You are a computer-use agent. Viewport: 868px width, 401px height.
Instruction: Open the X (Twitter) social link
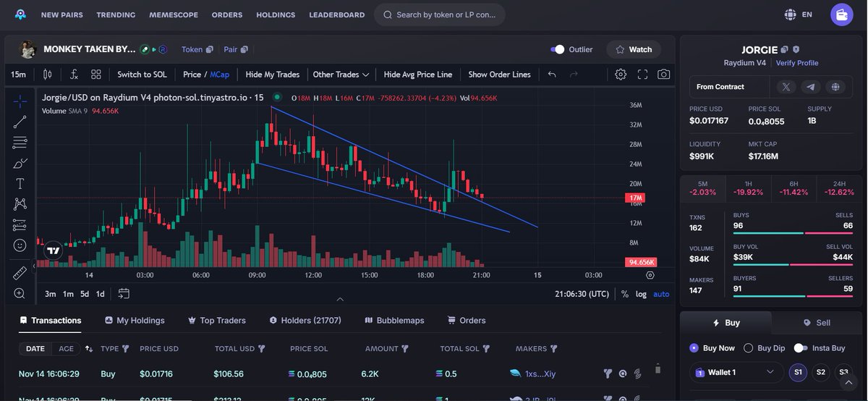coord(786,87)
